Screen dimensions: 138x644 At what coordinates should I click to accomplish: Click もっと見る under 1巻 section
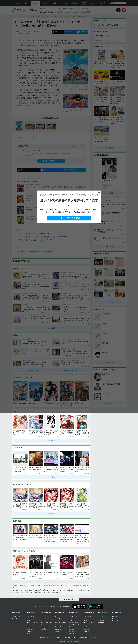click(x=51, y=441)
